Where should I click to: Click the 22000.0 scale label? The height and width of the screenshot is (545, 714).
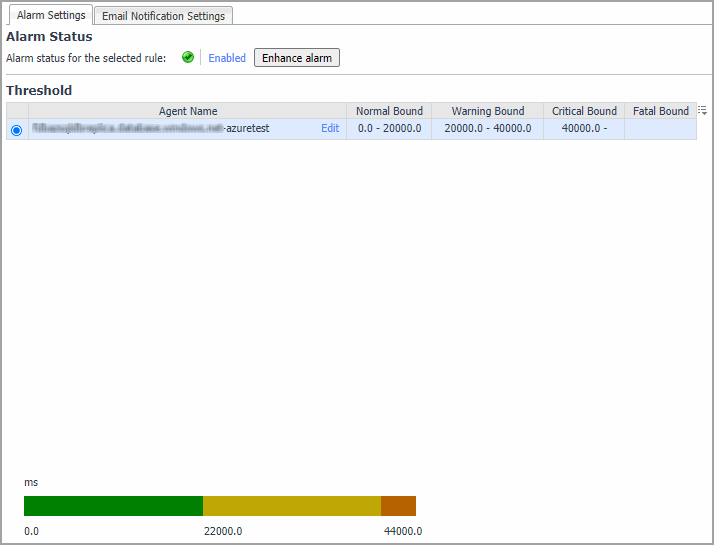click(223, 531)
